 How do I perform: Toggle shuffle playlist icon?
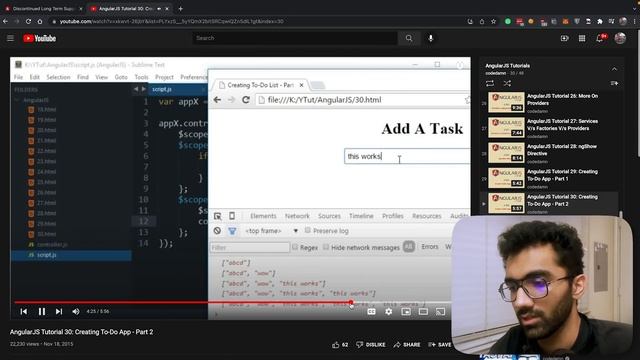point(507,83)
